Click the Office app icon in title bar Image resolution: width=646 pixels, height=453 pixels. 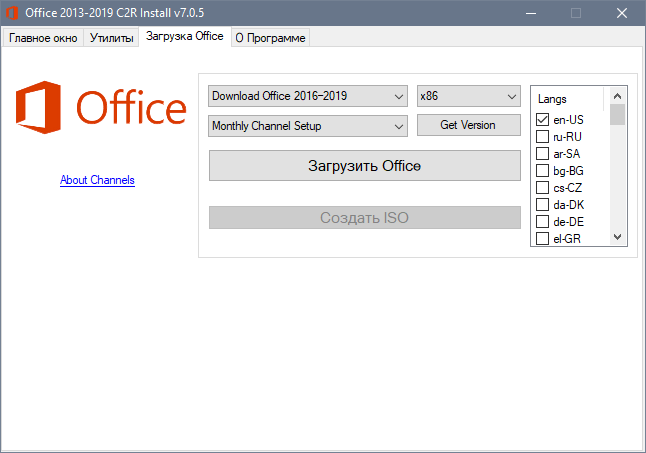[12, 13]
